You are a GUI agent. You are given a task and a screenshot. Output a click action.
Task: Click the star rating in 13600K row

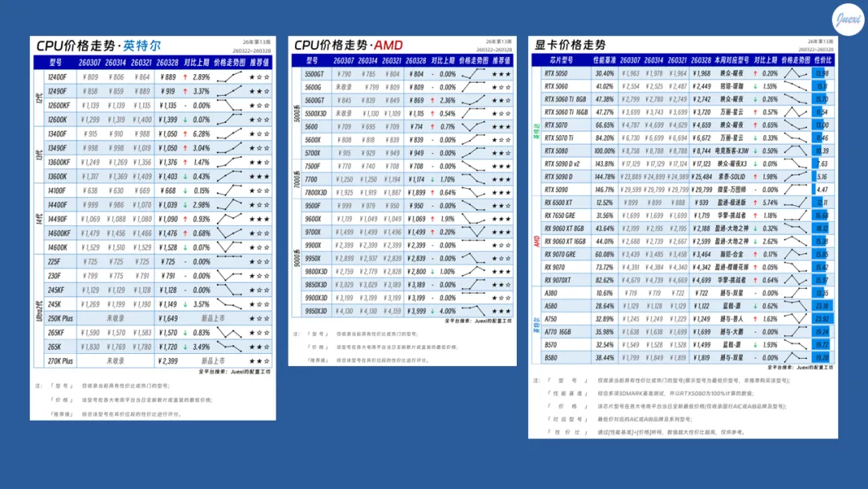pyautogui.click(x=259, y=177)
